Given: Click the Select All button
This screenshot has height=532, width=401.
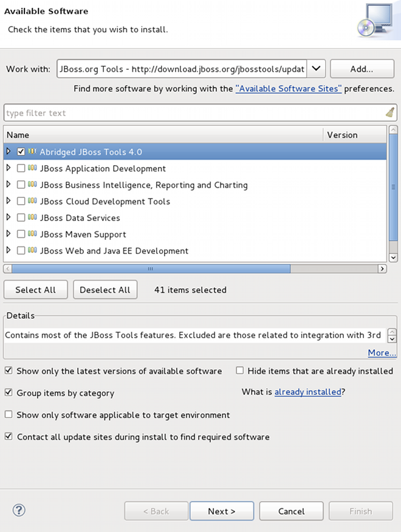Looking at the screenshot, I should click(36, 290).
